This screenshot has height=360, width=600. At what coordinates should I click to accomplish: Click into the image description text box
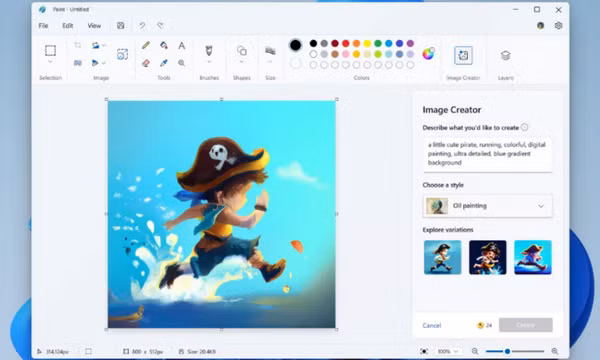coord(487,154)
